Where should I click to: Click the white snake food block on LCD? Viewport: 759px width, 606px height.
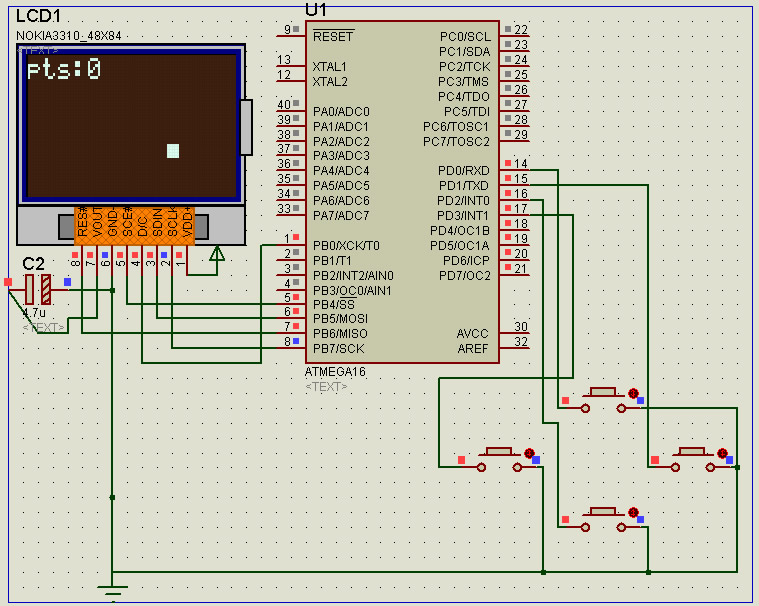click(173, 151)
